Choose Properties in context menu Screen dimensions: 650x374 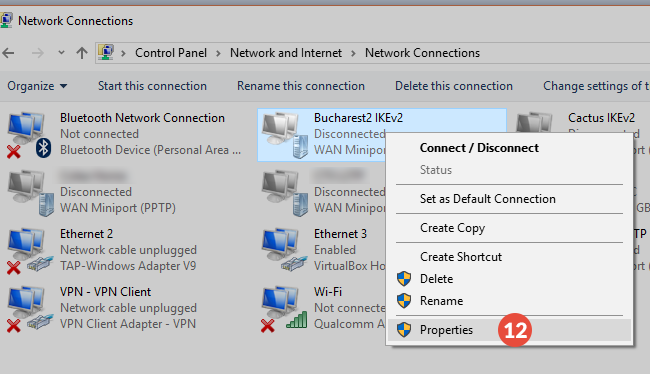(x=509, y=330)
